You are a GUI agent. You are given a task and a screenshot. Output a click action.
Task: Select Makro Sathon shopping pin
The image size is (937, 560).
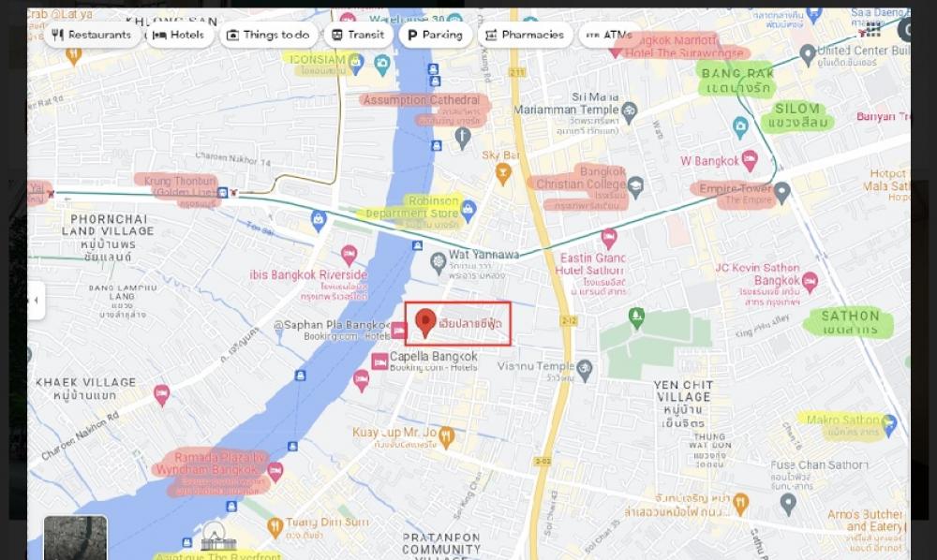click(x=888, y=425)
